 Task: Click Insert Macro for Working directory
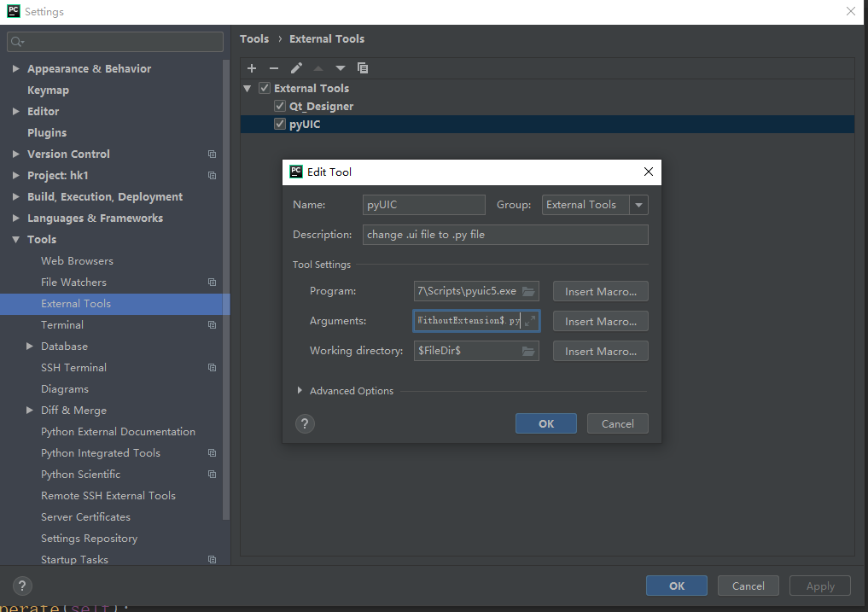(601, 351)
